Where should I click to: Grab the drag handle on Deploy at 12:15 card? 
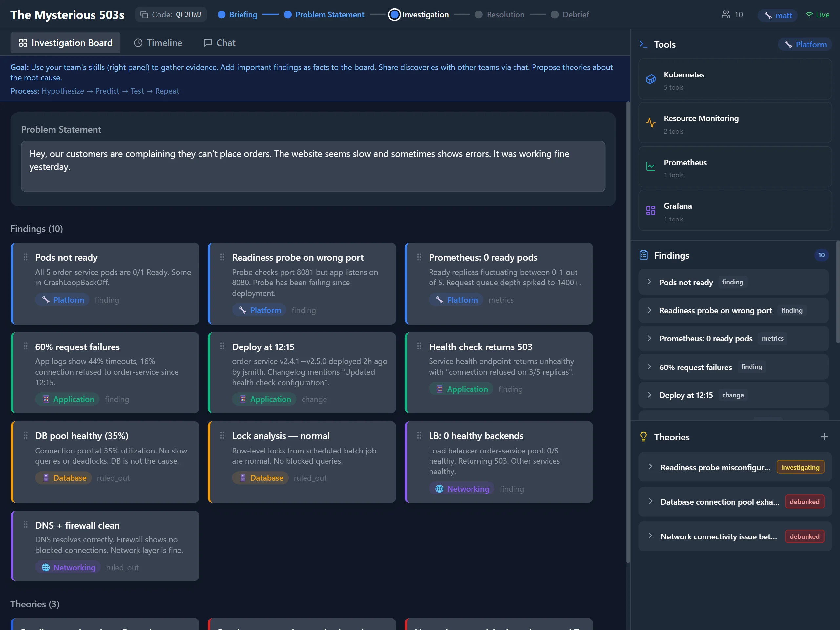pyautogui.click(x=222, y=346)
